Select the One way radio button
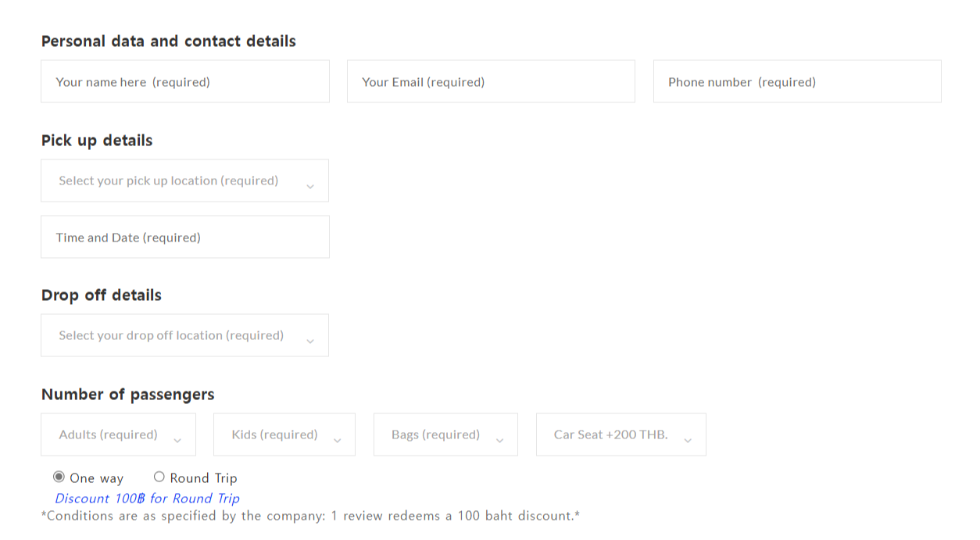980x540 pixels. tap(59, 477)
